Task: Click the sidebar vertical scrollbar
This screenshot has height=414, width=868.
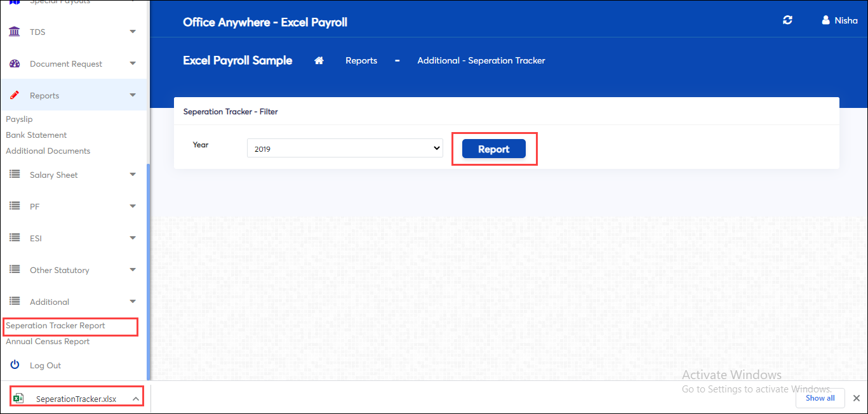Action: pyautogui.click(x=149, y=272)
